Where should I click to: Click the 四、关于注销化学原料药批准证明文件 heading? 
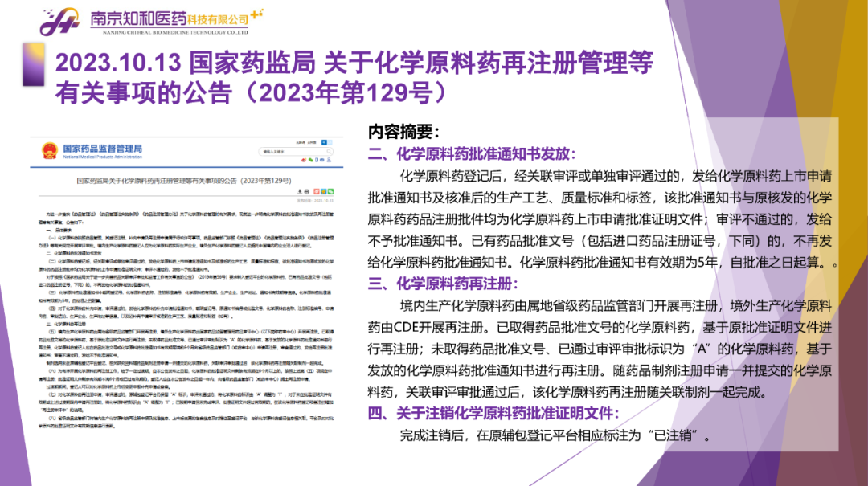[493, 415]
